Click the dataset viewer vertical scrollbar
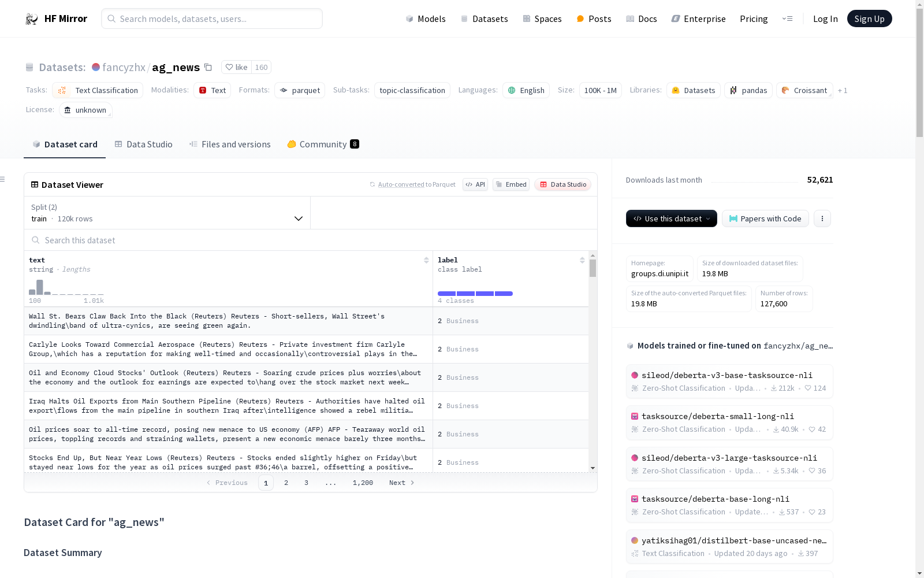The height and width of the screenshot is (578, 924). tap(593, 268)
